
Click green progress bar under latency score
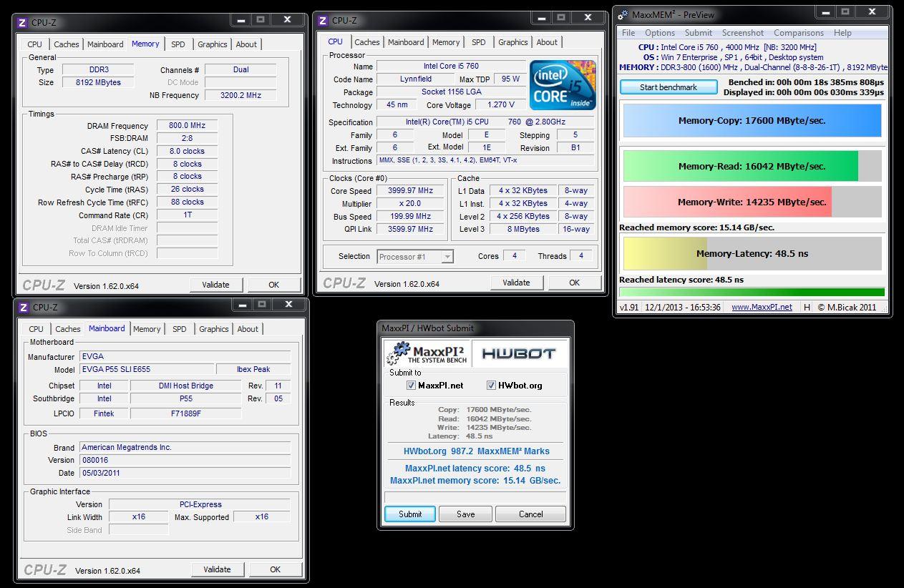click(x=752, y=292)
